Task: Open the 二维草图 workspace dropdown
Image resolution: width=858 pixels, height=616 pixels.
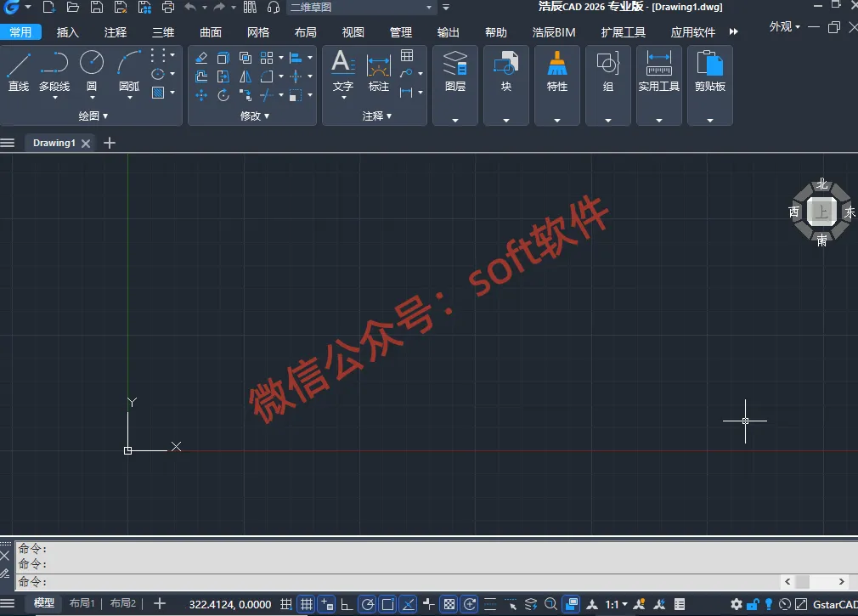Action: (x=360, y=7)
